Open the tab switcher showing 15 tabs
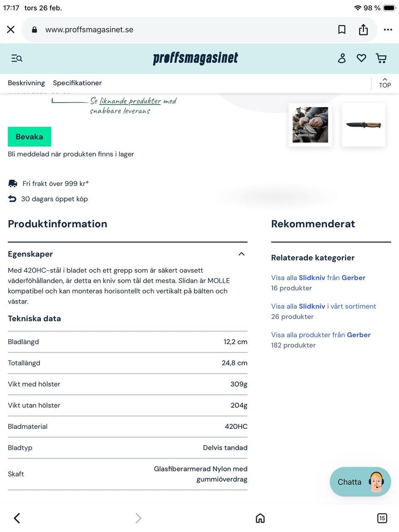This screenshot has height=532, width=399. 382,518
